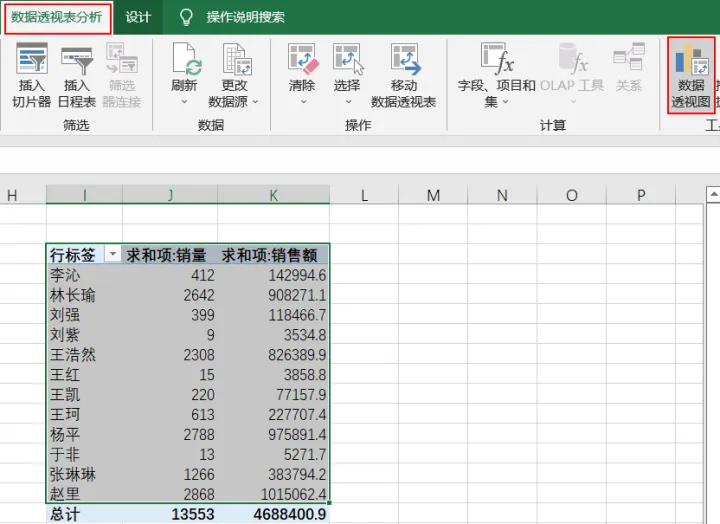The height and width of the screenshot is (524, 720).
Task: Expand the 行标签 filter dropdown
Action: (x=112, y=255)
